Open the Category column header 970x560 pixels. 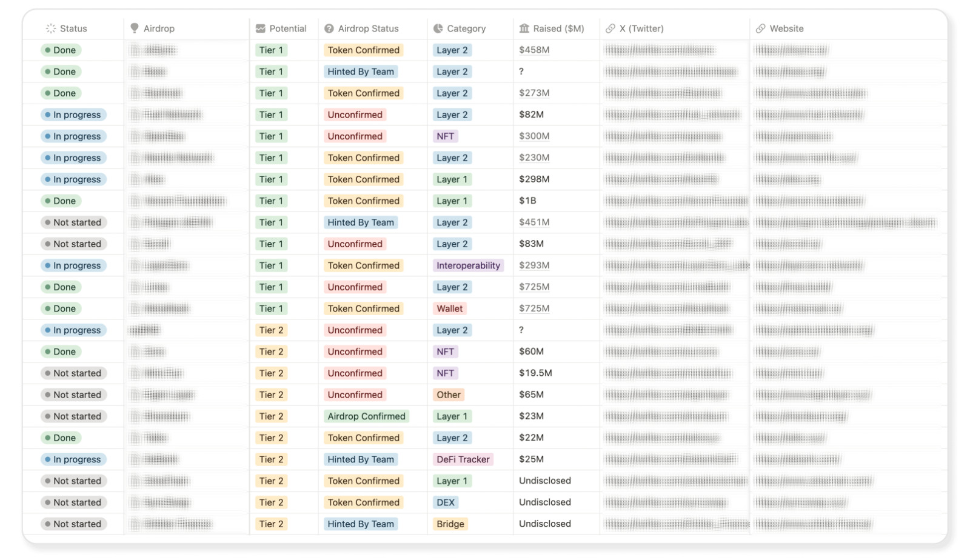470,28
